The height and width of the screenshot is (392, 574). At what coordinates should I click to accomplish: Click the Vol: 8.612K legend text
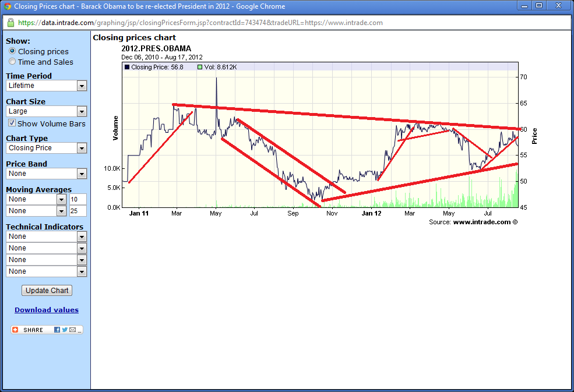(220, 67)
